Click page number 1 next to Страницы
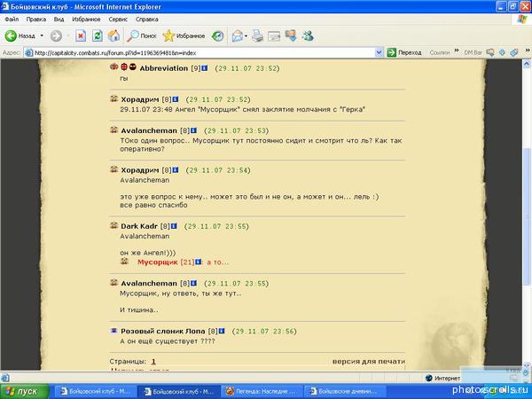 pyautogui.click(x=153, y=362)
